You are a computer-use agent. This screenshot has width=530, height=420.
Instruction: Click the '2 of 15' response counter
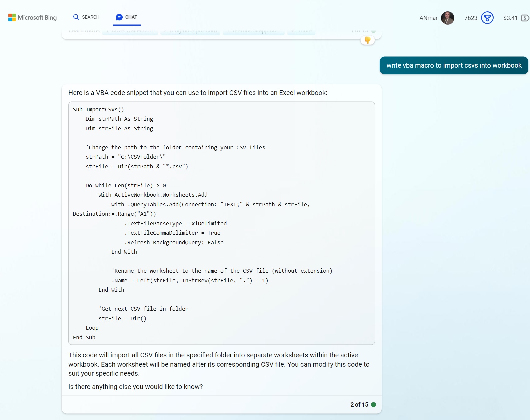[x=359, y=404]
